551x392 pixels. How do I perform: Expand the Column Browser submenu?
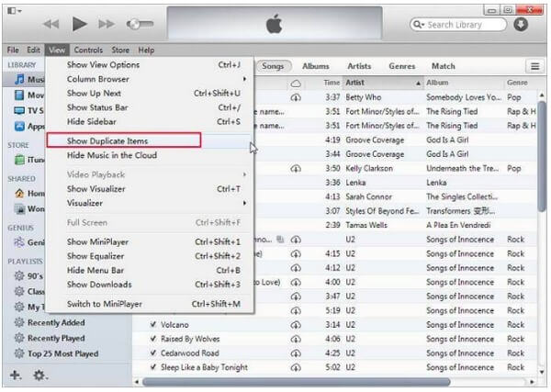coord(150,79)
